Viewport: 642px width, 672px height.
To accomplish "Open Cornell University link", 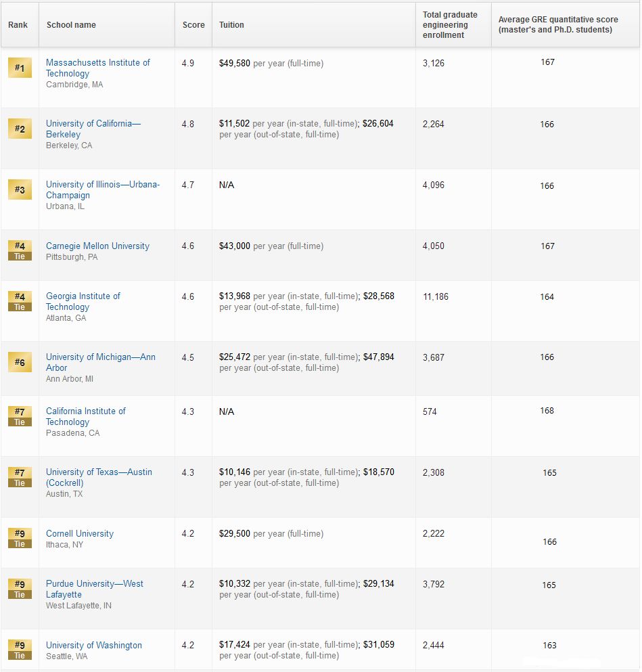I will point(80,533).
